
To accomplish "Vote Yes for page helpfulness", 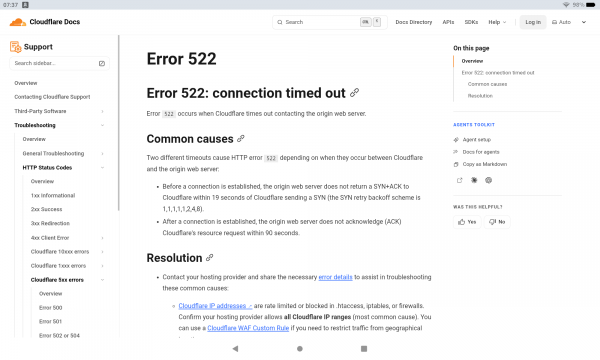I will pos(467,222).
